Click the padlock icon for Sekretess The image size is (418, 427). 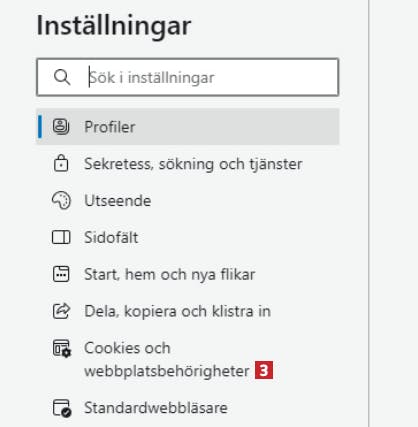61,164
